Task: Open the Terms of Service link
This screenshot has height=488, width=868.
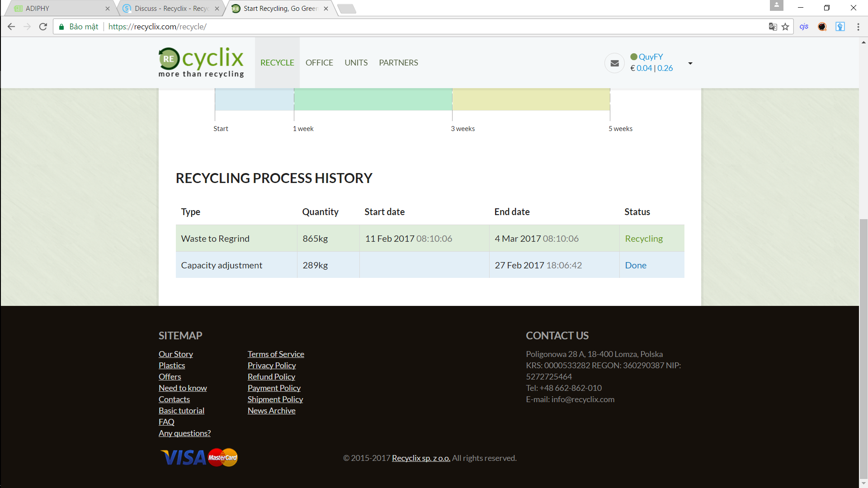Action: [x=276, y=354]
